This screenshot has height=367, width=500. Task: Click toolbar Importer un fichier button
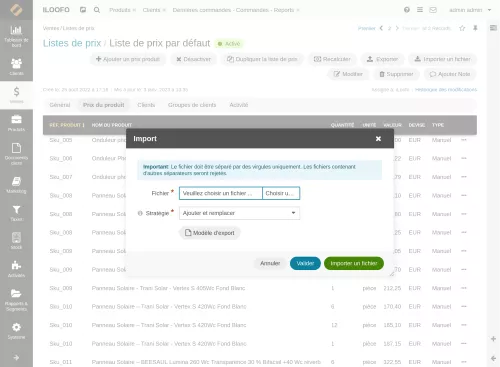coord(443,59)
